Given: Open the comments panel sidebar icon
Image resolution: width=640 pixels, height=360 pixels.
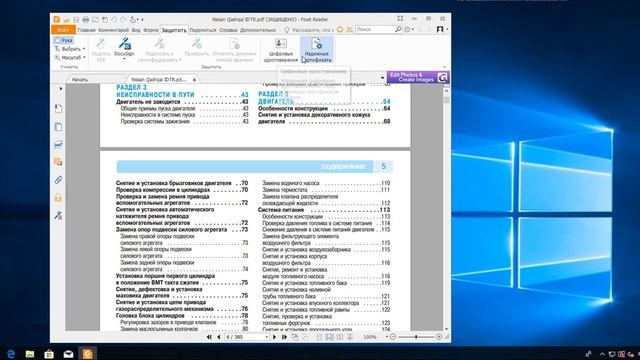Looking at the screenshot, I should coord(58,162).
